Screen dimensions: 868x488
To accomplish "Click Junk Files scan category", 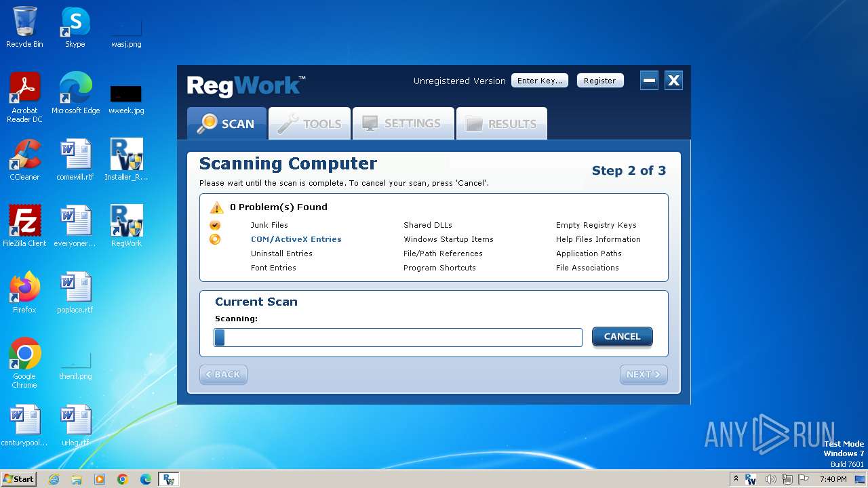I will coord(269,225).
